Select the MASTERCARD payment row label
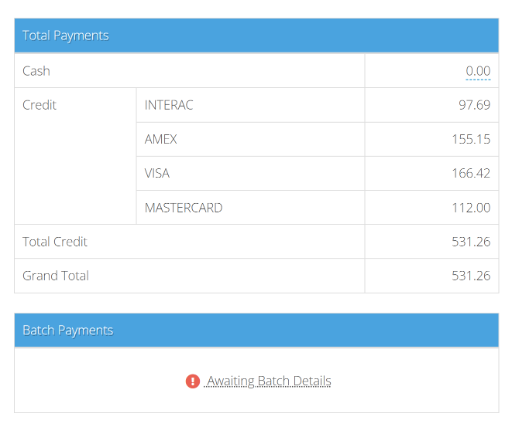Image resolution: width=512 pixels, height=427 pixels. click(183, 208)
